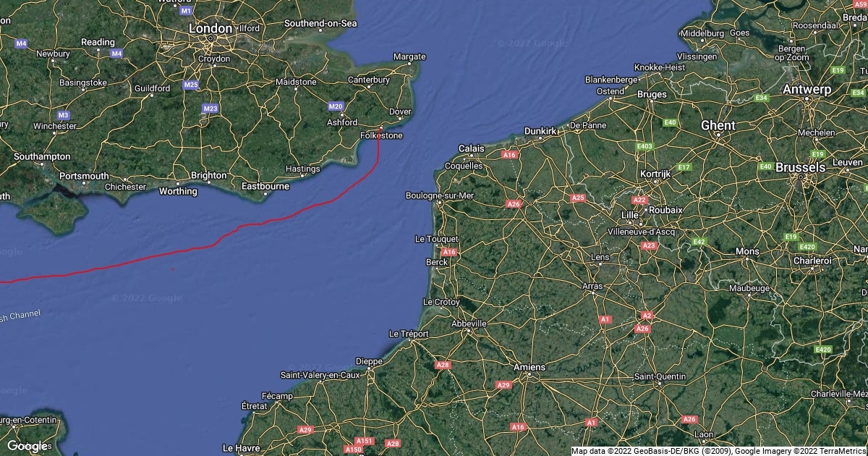This screenshot has height=456, width=868.
Task: Click the A2 shield near Arras
Action: point(647,316)
